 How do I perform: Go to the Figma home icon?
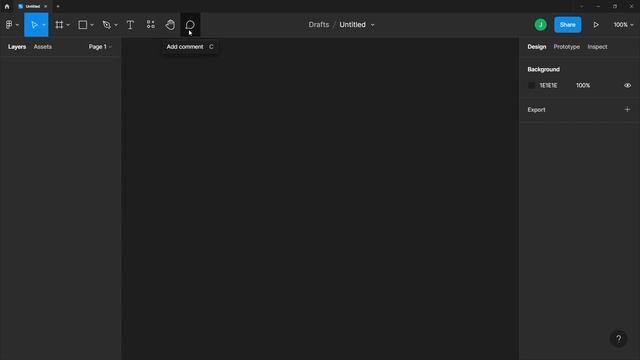click(x=7, y=7)
